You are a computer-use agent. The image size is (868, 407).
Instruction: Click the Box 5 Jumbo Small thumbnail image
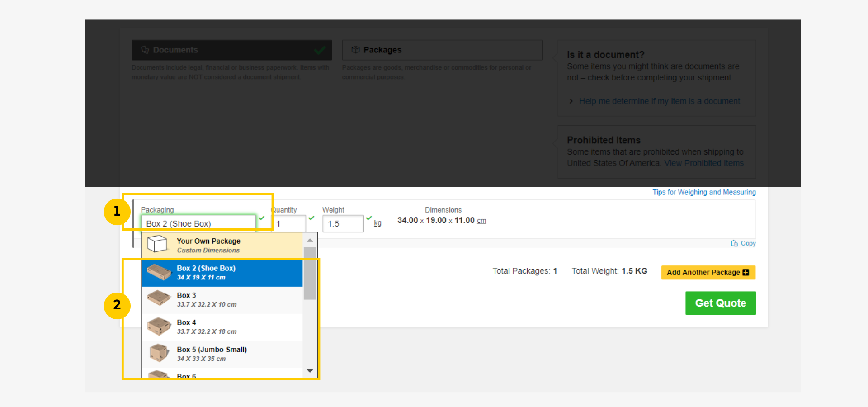click(x=159, y=353)
